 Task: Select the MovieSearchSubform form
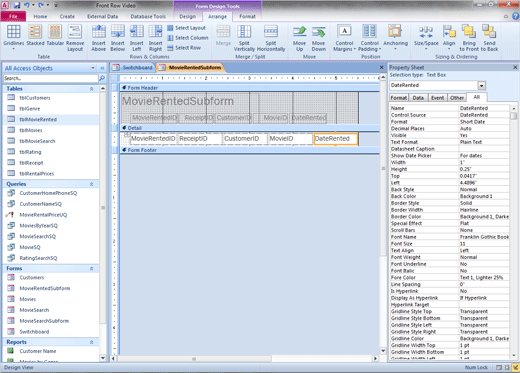pos(51,321)
